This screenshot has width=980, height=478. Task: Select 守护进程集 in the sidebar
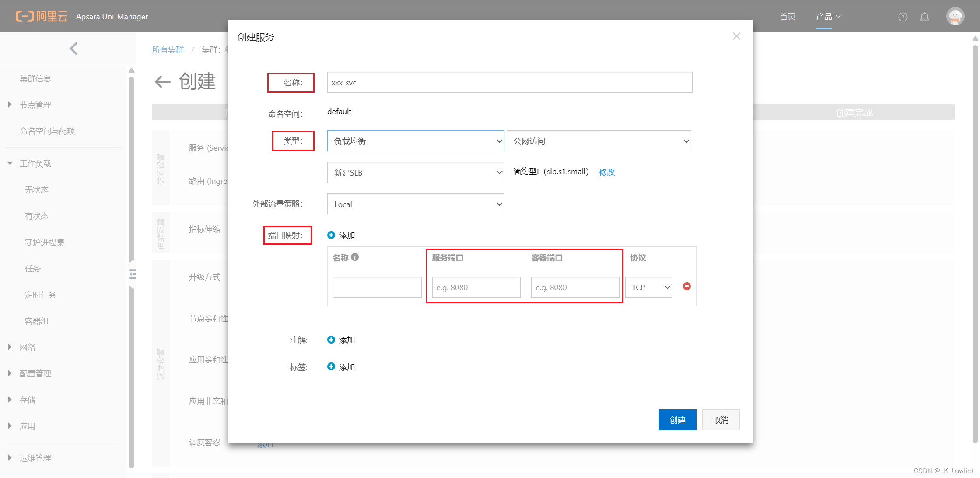click(x=45, y=243)
